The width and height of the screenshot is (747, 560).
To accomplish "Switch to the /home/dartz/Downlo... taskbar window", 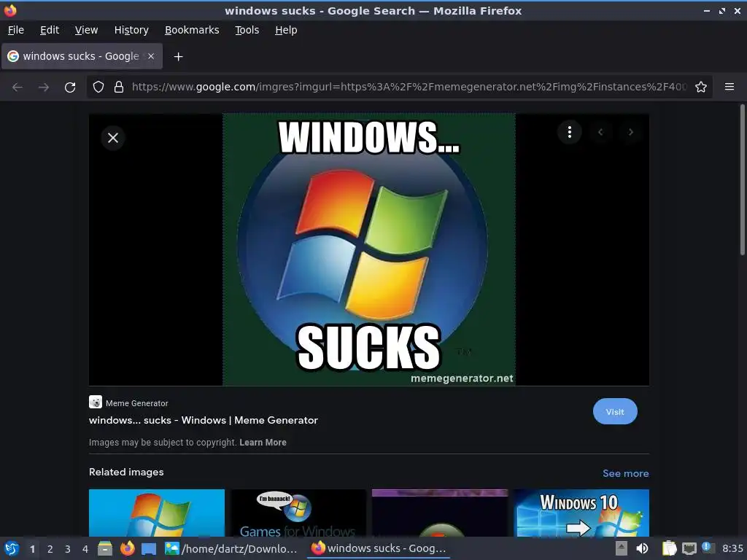I will pos(231,548).
